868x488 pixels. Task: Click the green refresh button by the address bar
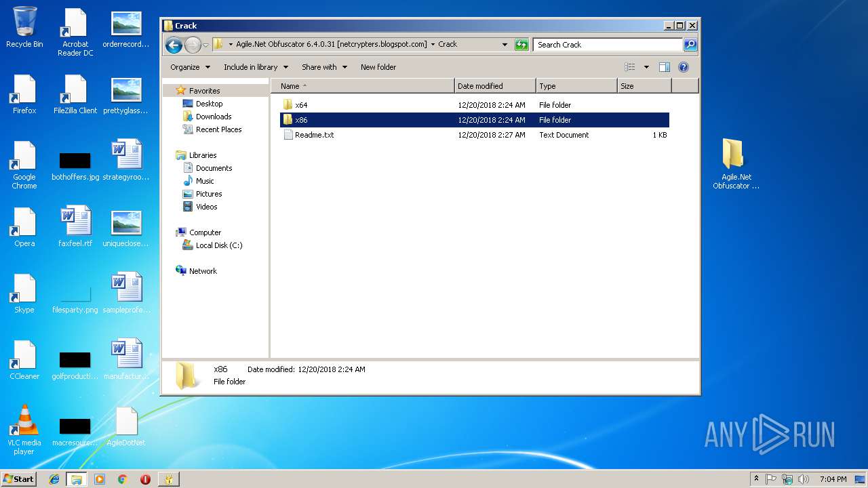tap(521, 45)
